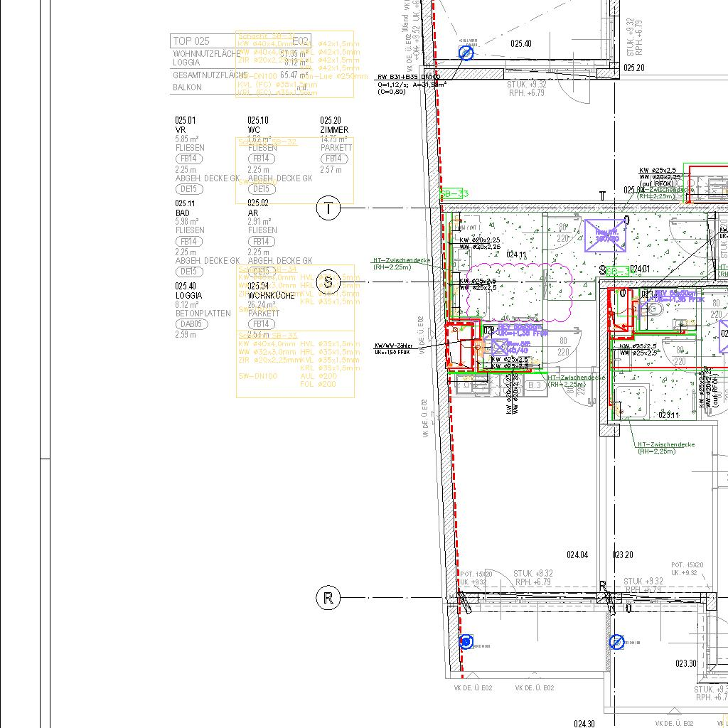Click the grid axis bubble labeled R

(x=328, y=598)
